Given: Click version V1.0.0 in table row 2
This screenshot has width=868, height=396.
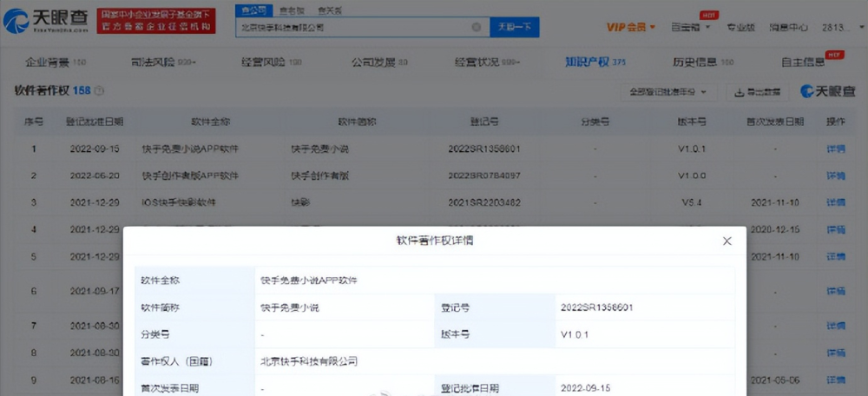Looking at the screenshot, I should point(692,175).
